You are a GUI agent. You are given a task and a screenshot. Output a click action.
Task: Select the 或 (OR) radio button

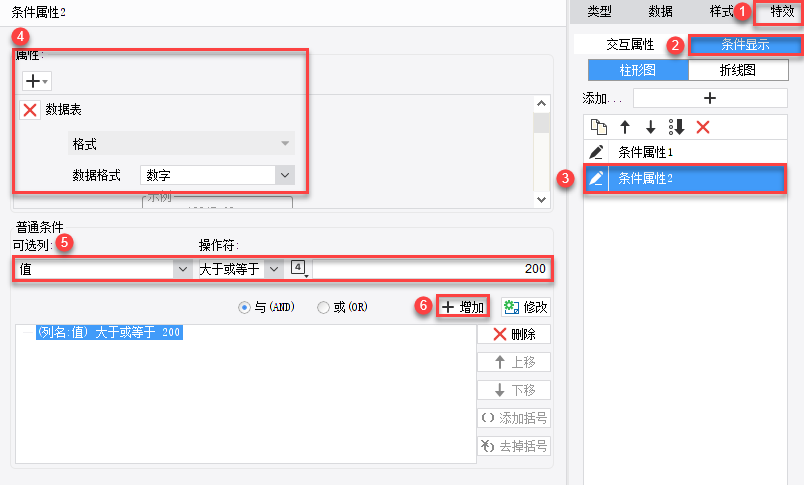[x=323, y=307]
